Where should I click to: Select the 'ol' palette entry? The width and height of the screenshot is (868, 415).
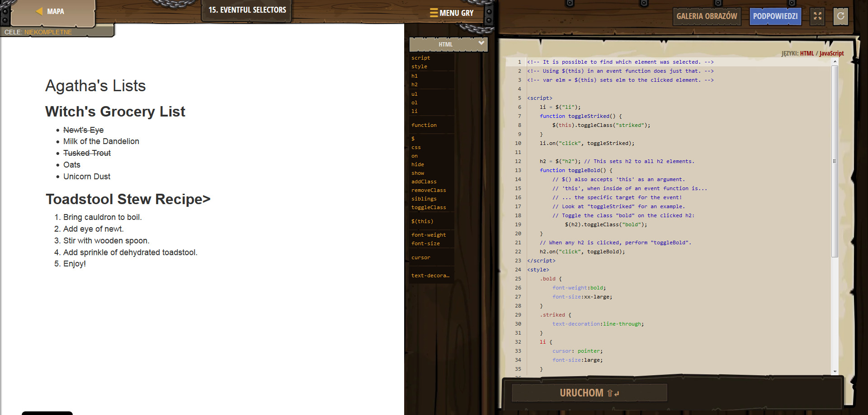(x=415, y=103)
